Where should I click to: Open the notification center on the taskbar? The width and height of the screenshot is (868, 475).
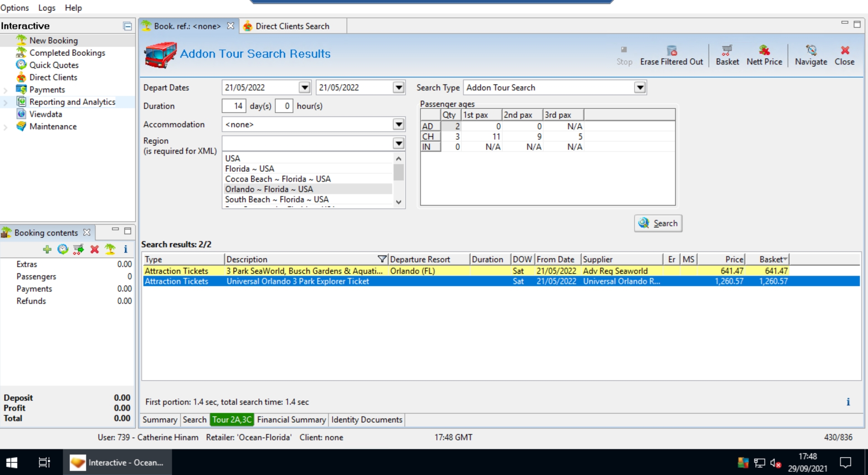pos(845,462)
